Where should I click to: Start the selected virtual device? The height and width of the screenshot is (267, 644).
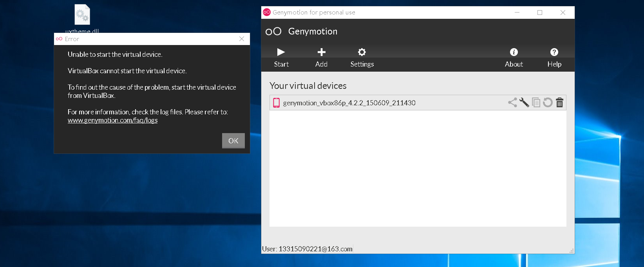[x=281, y=58]
